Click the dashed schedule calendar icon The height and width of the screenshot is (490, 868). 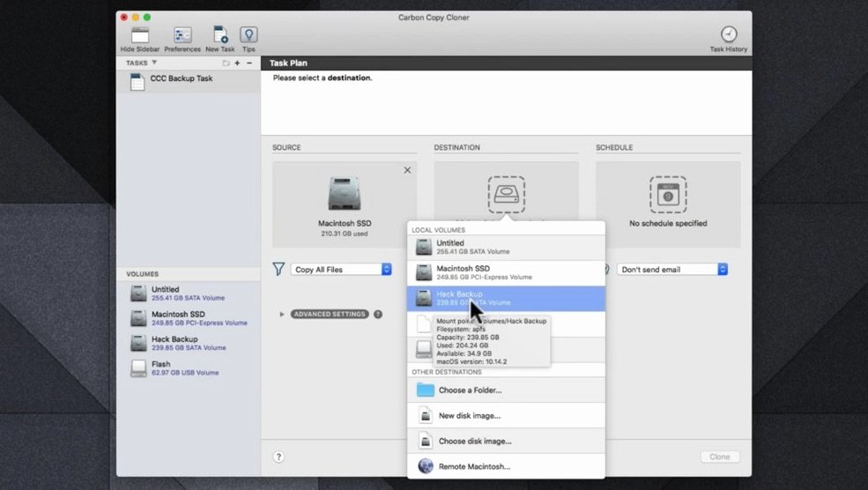(x=668, y=195)
